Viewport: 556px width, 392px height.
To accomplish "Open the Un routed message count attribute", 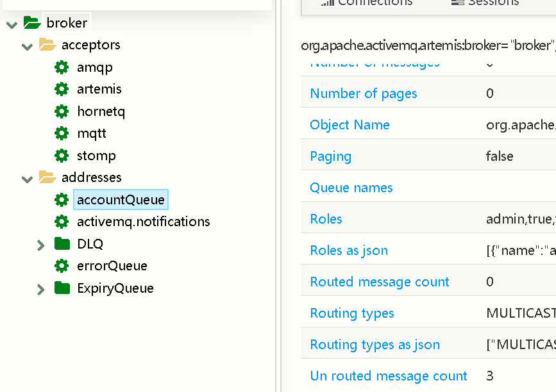I will click(x=388, y=376).
